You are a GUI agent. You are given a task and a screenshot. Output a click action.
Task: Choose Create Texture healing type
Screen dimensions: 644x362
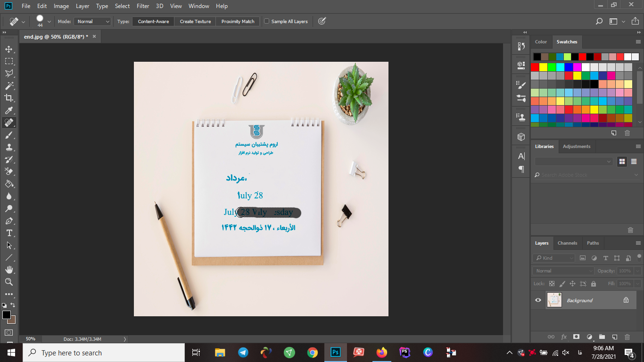coord(195,21)
